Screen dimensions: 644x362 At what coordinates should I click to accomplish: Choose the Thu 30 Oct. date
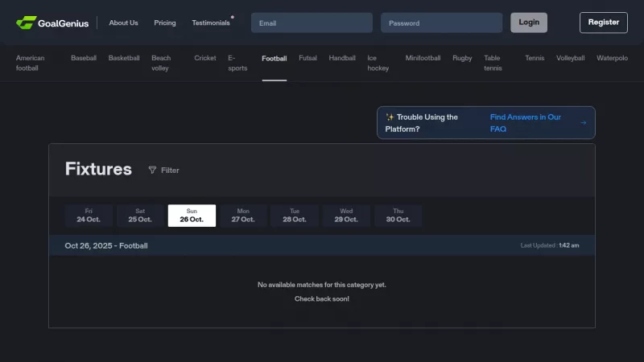tap(398, 216)
